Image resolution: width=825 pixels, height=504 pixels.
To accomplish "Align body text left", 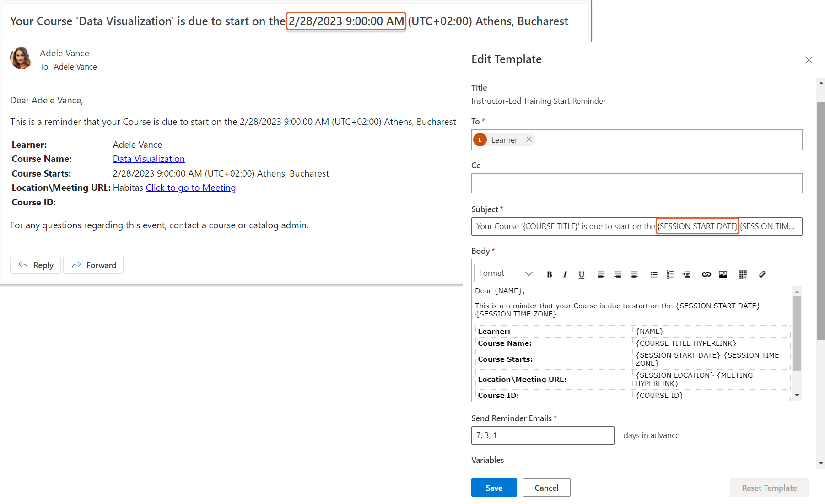I will pos(601,274).
